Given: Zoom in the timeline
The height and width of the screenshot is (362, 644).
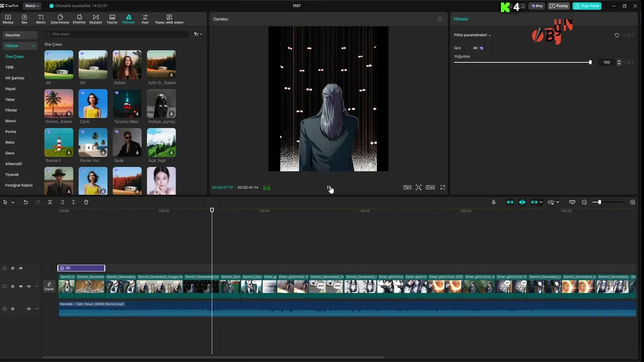Looking at the screenshot, I should (632, 202).
